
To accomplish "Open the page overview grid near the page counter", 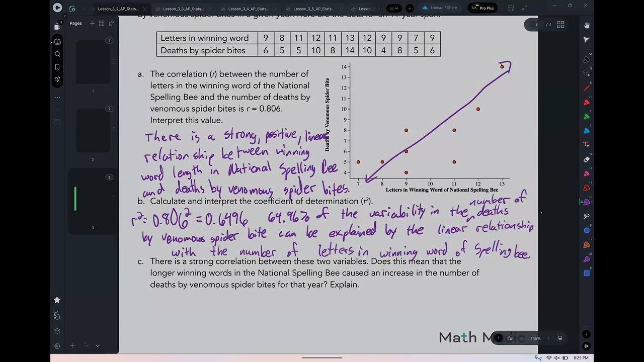I will pos(560,25).
